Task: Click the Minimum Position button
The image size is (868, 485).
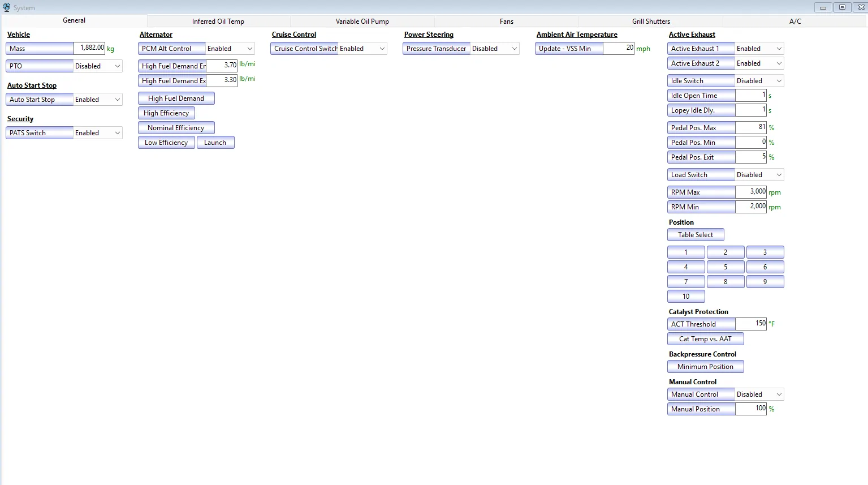Action: 705,367
